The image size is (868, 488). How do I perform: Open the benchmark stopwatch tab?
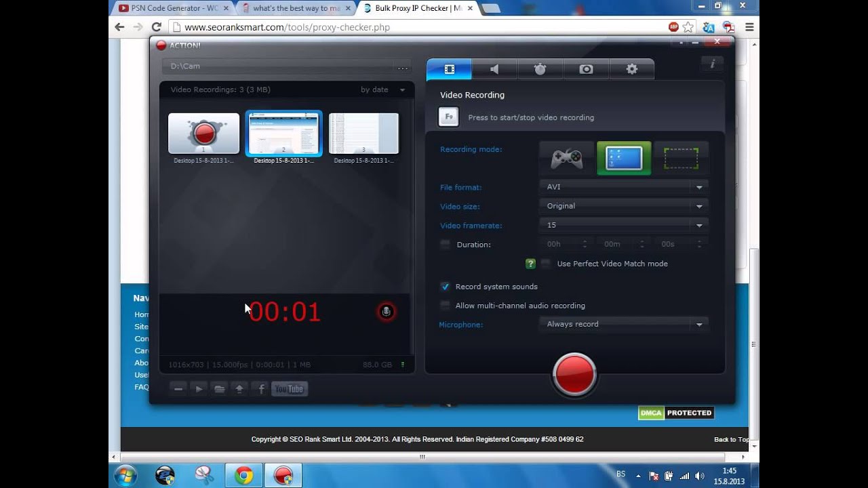pos(540,69)
